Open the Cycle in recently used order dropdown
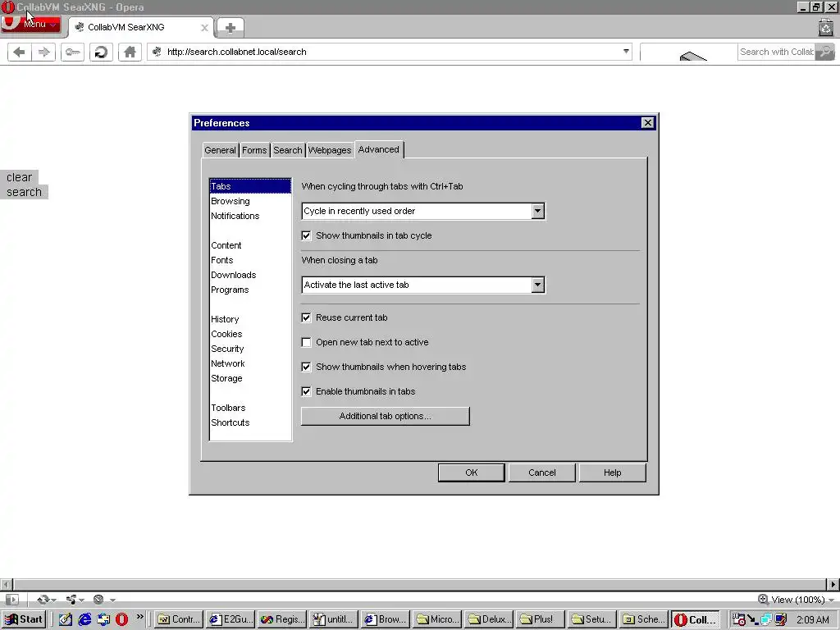Screen dimensions: 840x630 point(423,211)
